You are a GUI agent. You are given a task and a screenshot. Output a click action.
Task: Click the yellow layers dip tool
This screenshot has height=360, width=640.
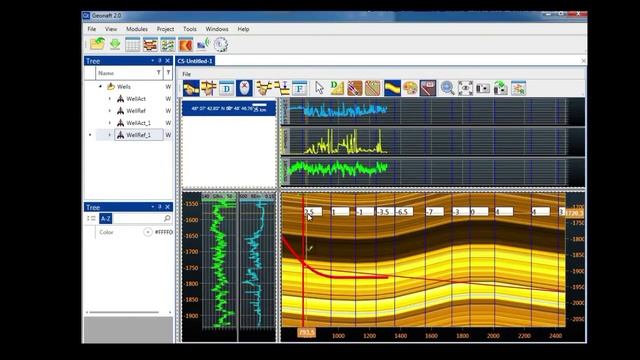pos(264,88)
